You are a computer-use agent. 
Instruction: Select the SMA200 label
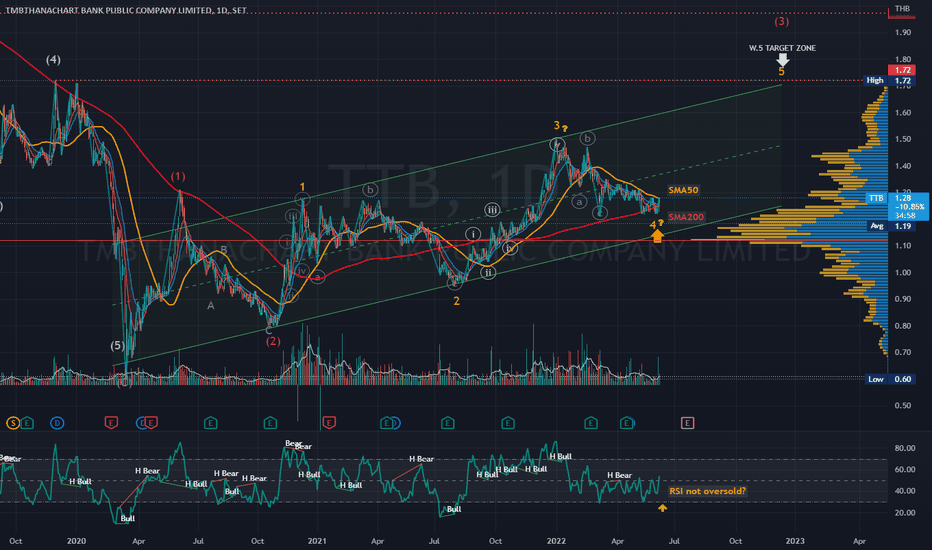(686, 217)
